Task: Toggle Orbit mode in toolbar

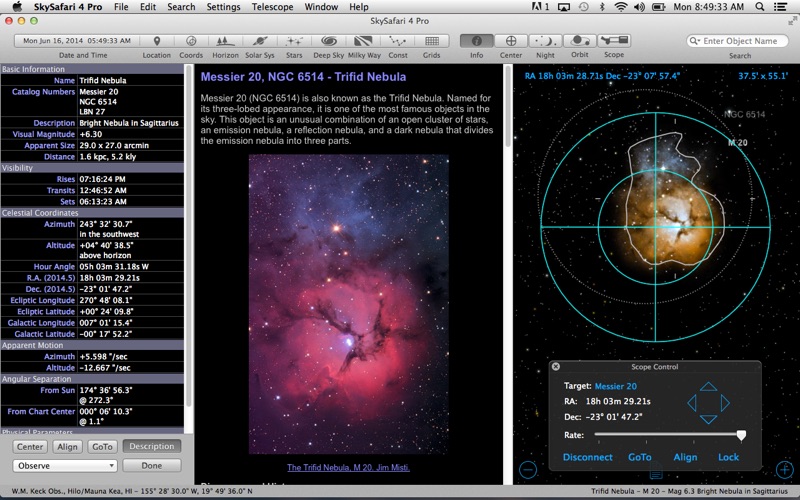Action: [580, 41]
